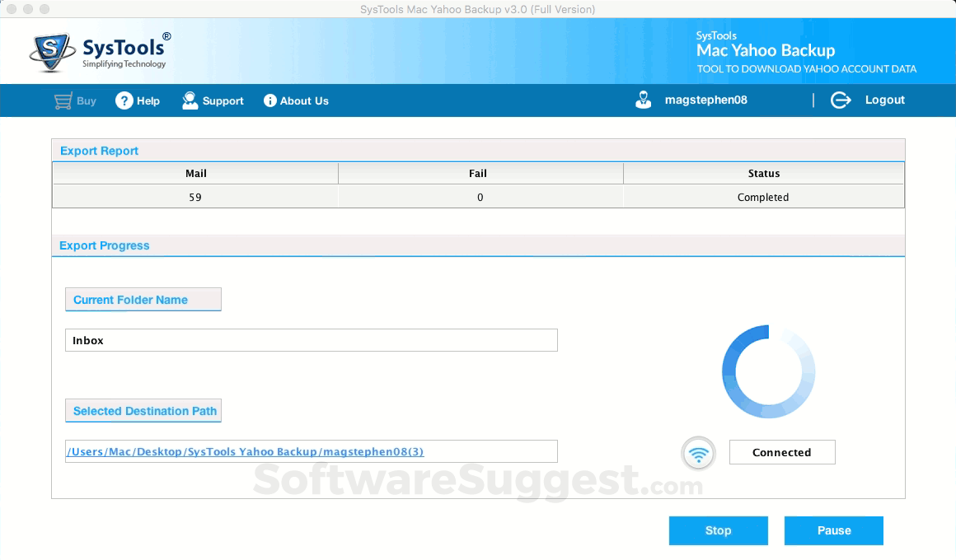
Task: Click the Inbox current folder field
Action: click(x=312, y=340)
